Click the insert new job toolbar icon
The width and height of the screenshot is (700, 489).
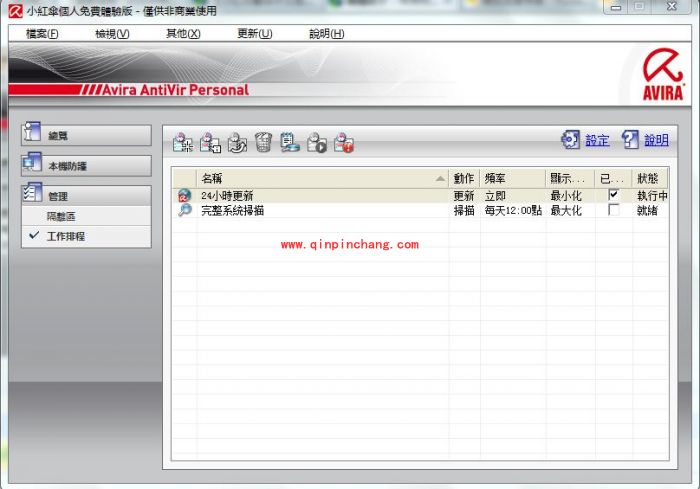point(182,143)
